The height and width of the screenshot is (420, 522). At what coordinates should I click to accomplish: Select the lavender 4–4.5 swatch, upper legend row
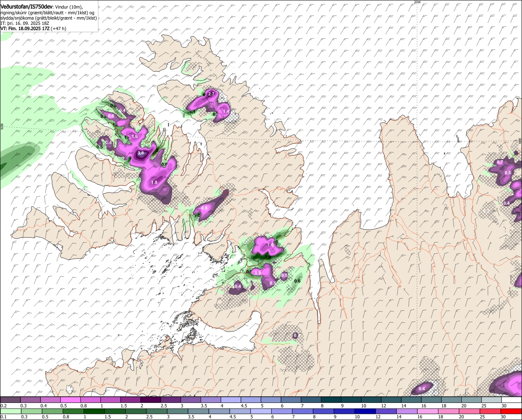tap(231, 400)
